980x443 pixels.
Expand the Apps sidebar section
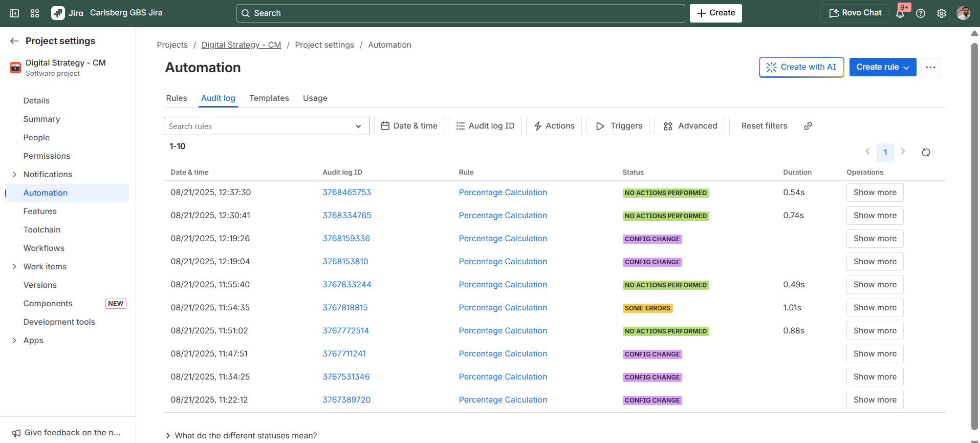tap(14, 341)
